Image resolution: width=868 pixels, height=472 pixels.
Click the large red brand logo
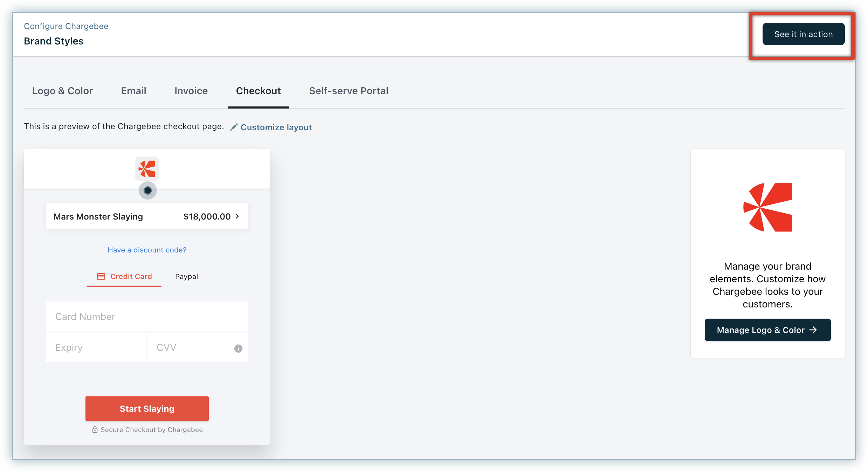(768, 207)
